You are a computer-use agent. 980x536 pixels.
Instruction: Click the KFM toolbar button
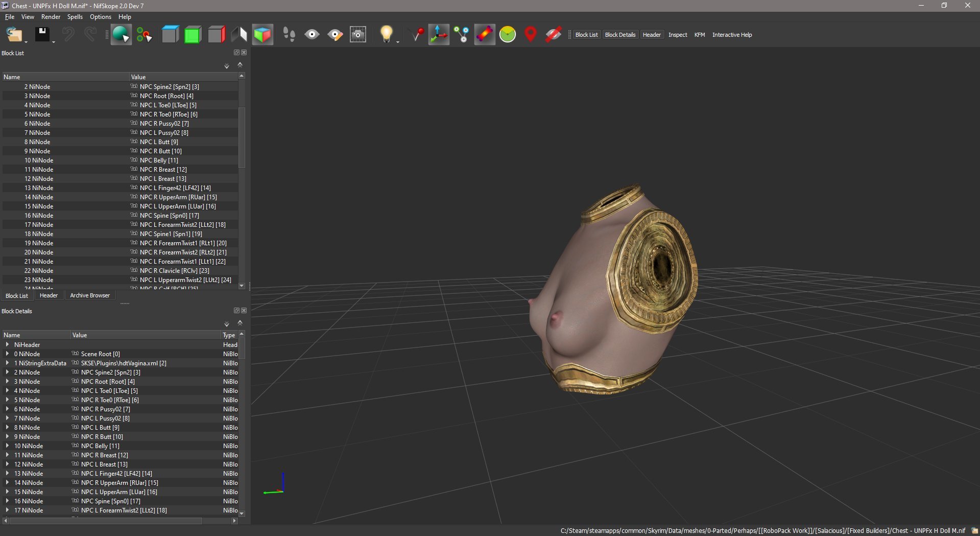point(700,35)
